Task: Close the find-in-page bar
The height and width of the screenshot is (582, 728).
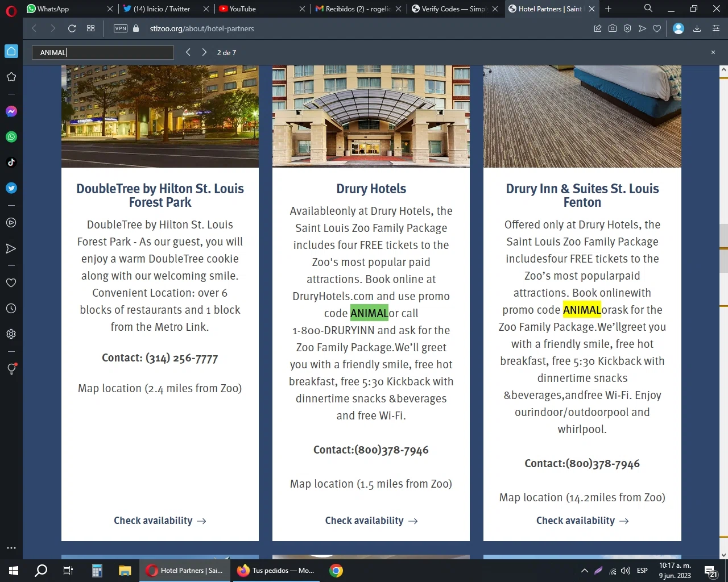Action: point(713,52)
